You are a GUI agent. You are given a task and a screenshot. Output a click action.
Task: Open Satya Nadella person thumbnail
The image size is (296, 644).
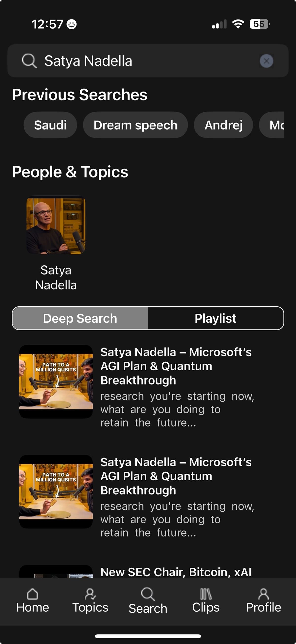coord(56,225)
